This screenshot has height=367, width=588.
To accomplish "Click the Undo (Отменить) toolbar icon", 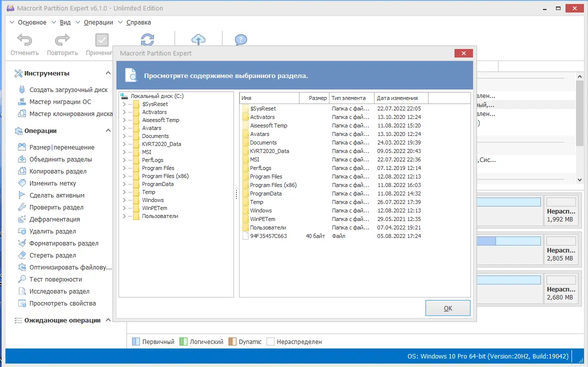I will 25,39.
